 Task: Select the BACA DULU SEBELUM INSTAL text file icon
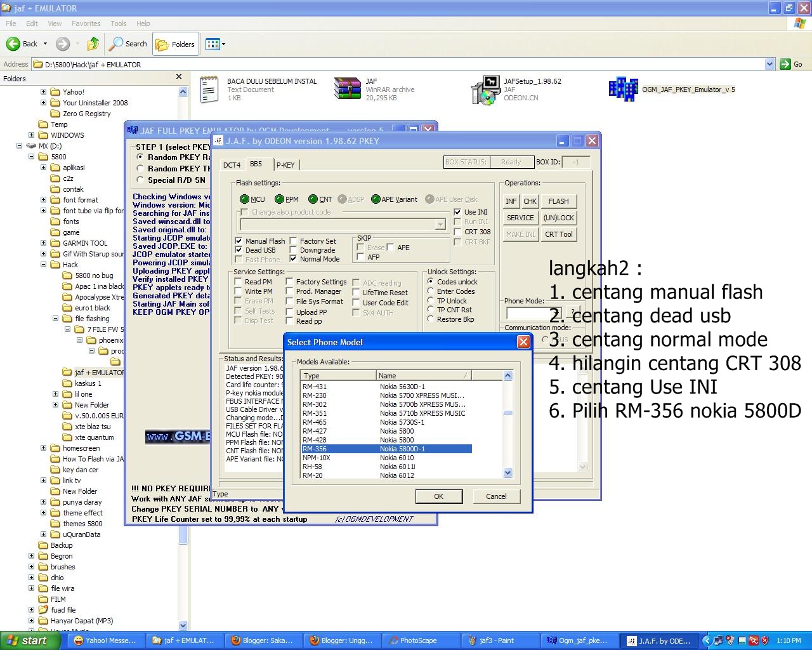(209, 90)
